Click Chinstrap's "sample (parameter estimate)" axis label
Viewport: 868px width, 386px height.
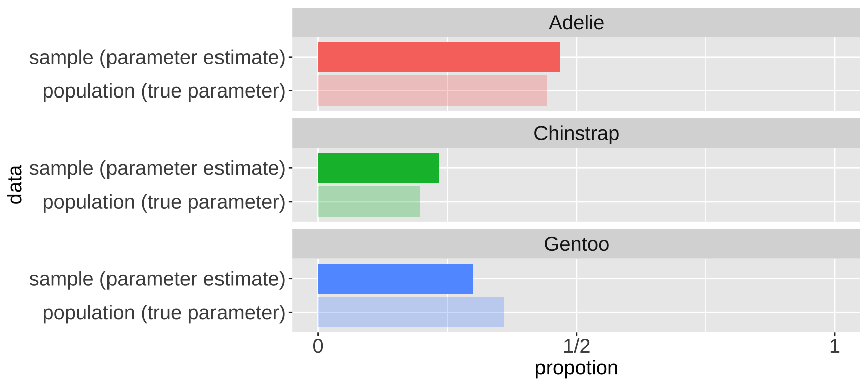157,168
